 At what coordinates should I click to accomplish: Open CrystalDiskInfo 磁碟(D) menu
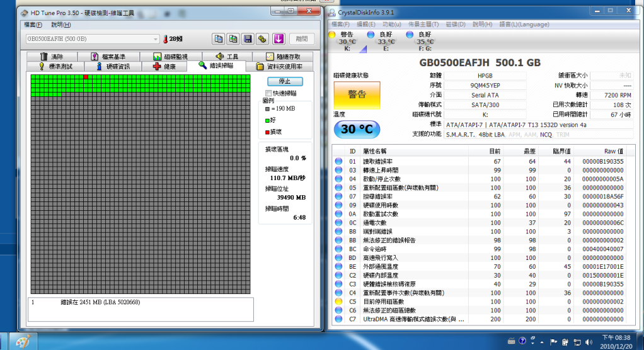click(456, 24)
